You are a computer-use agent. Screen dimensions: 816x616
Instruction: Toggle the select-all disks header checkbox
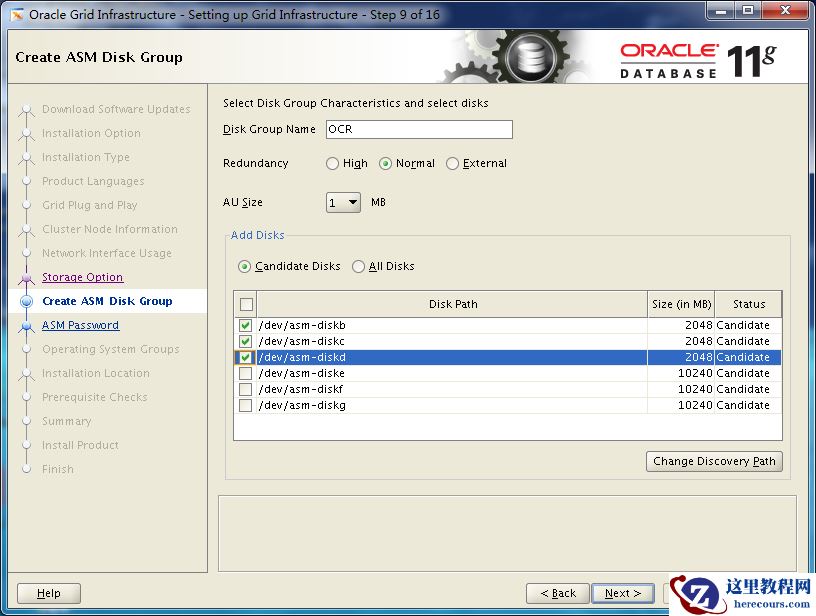[x=247, y=304]
